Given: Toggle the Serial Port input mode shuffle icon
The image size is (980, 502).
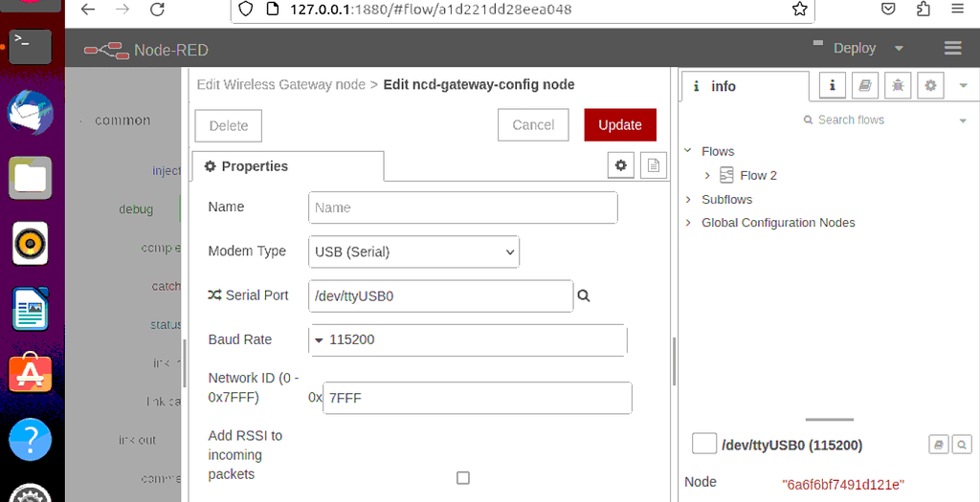Looking at the screenshot, I should click(x=214, y=295).
